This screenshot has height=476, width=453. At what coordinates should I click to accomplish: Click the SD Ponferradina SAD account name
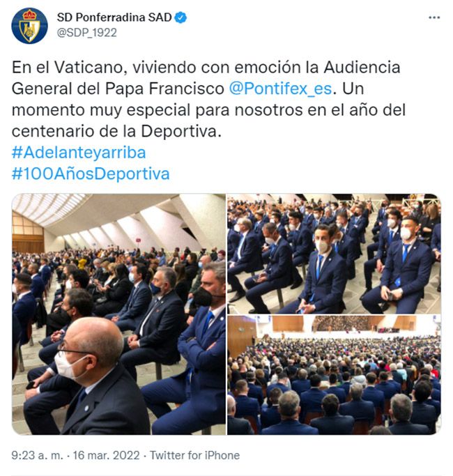coord(114,17)
